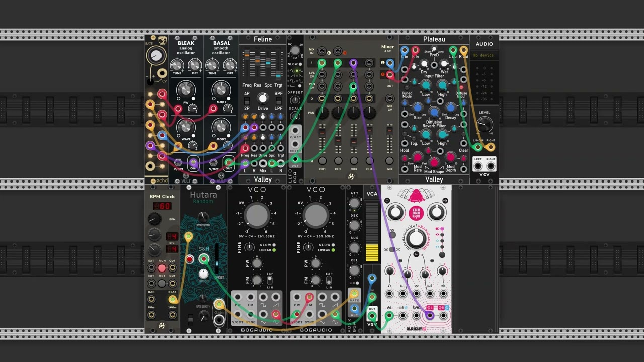Toggle the Feline BPF/LPF mode switch
644x362 pixels.
point(278,101)
